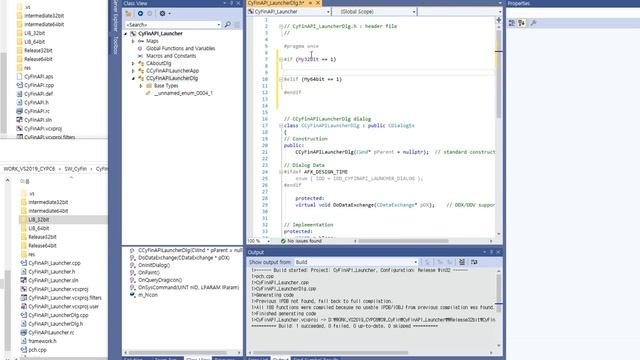Select the OnPaint() member
Screen dimensions: 640x360
(149, 273)
